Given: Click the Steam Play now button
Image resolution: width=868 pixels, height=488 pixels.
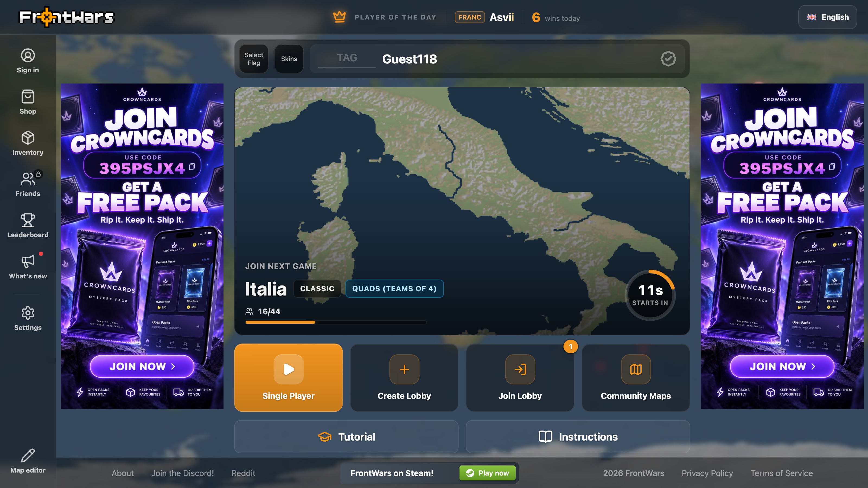Looking at the screenshot, I should (488, 473).
